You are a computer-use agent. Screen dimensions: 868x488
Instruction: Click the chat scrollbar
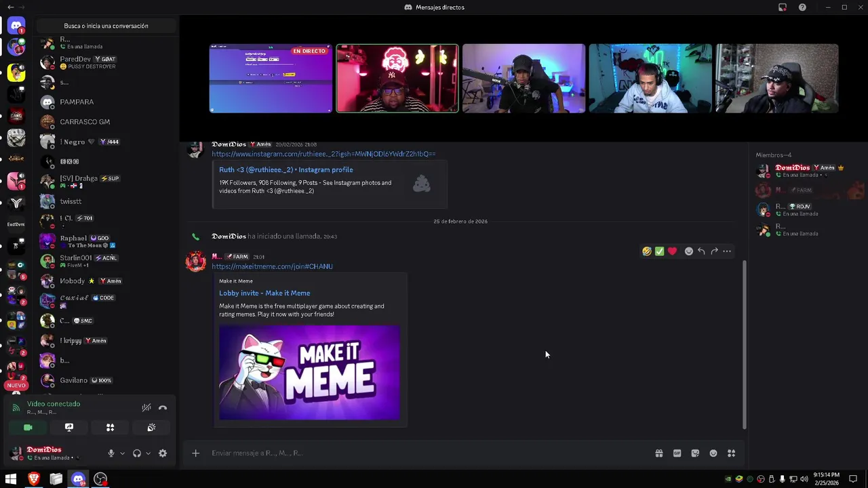click(x=744, y=345)
